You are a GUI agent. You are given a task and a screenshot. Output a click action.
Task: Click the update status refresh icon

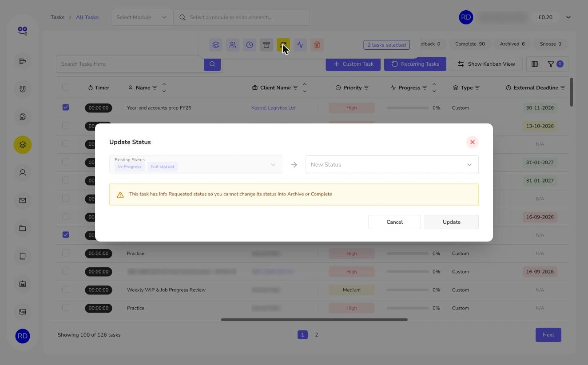pyautogui.click(x=283, y=45)
